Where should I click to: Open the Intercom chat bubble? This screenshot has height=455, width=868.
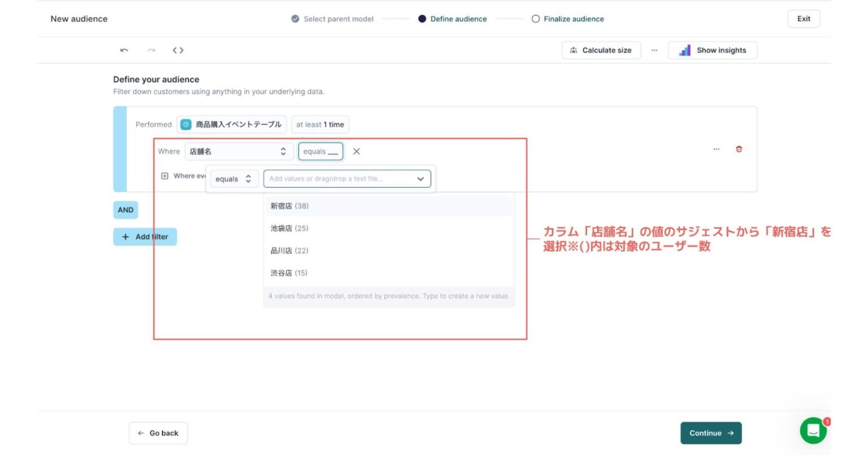(x=813, y=430)
